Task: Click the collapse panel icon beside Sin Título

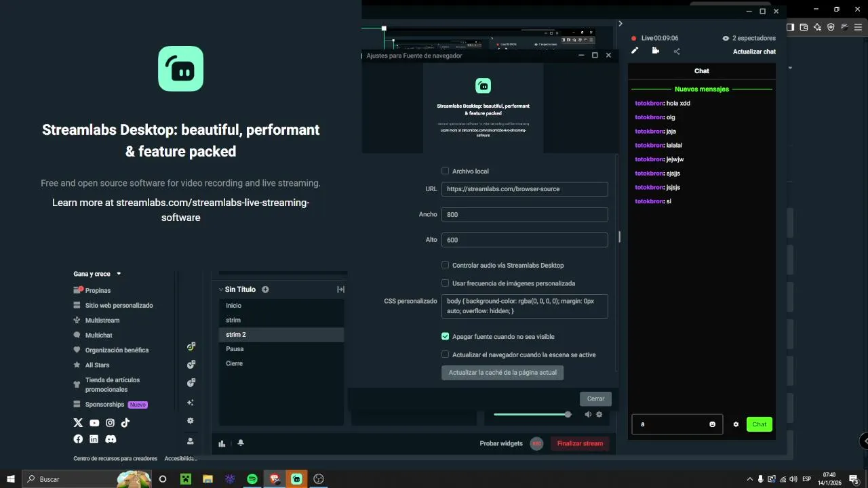Action: 340,289
